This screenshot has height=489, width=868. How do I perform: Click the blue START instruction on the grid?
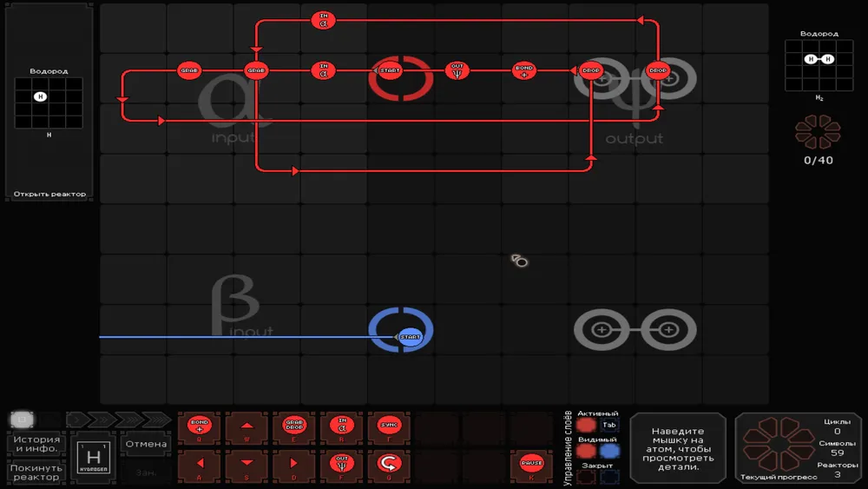411,337
